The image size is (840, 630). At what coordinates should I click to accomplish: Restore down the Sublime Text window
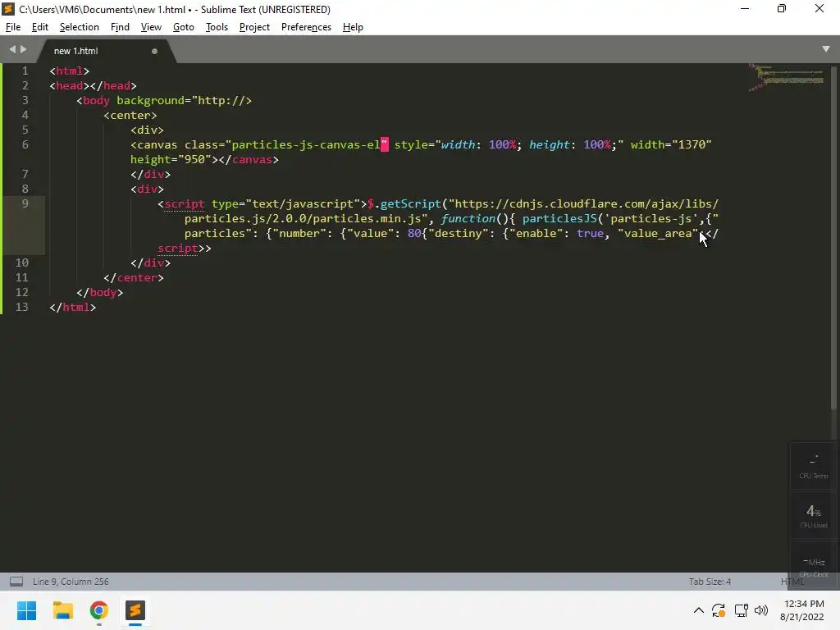[x=782, y=8]
